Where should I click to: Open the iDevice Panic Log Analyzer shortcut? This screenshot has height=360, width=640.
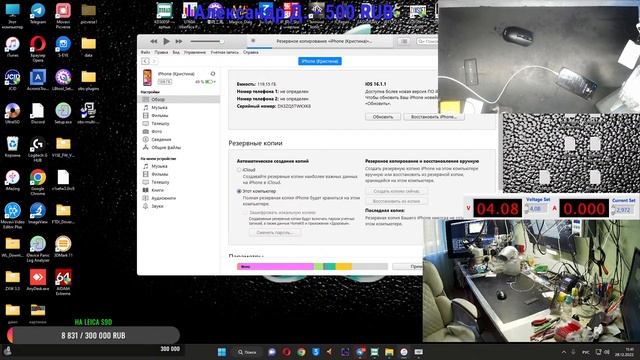click(38, 249)
